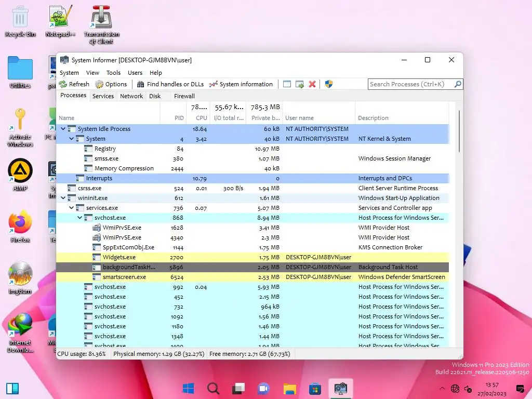Select the Processes tab

[x=73, y=96]
